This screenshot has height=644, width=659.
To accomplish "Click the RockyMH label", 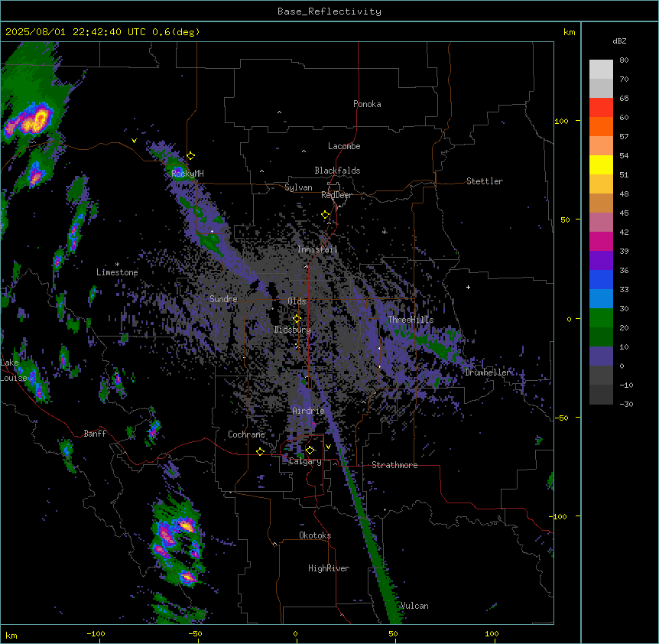I will [x=187, y=173].
